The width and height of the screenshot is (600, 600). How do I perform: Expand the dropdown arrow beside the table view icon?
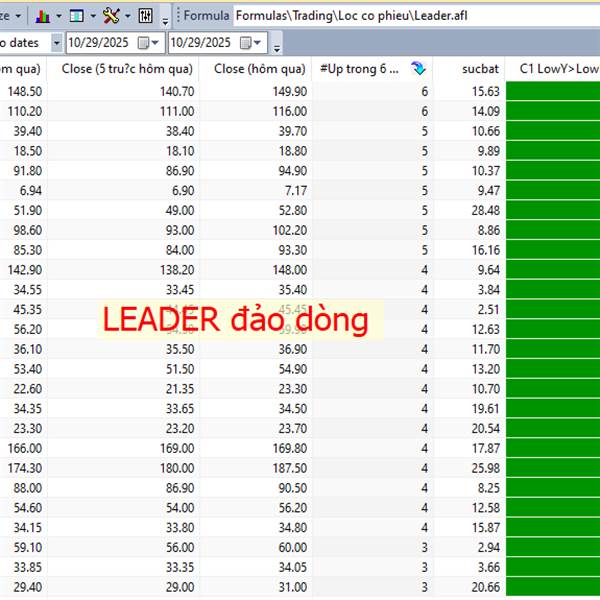click(x=93, y=16)
